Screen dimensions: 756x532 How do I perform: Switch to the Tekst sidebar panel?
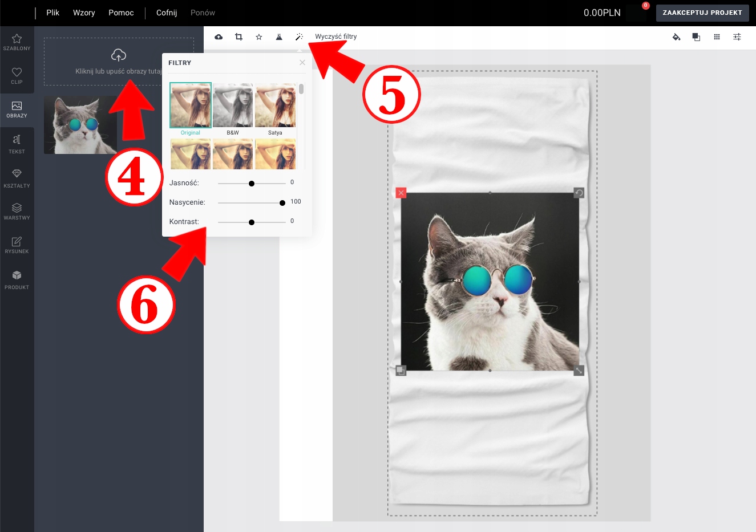pos(17,144)
